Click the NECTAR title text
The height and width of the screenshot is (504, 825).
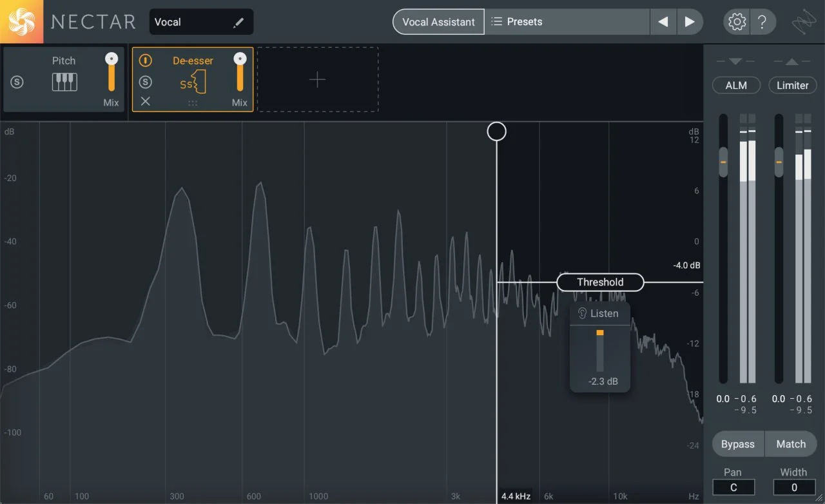pos(93,22)
